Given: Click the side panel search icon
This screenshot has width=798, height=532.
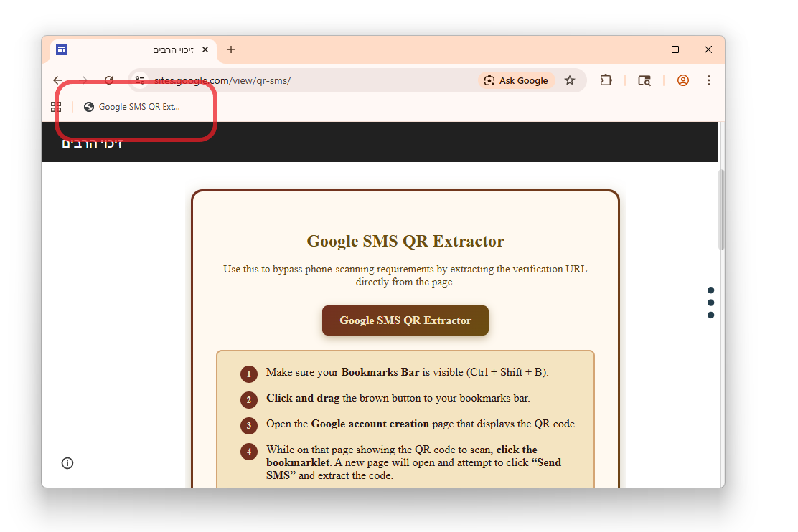Looking at the screenshot, I should 644,80.
